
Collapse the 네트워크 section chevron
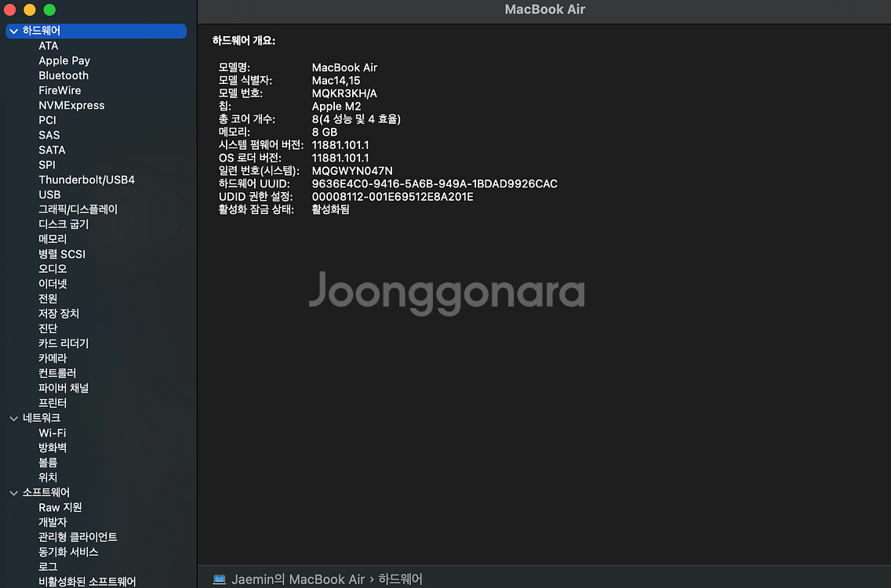(x=13, y=419)
